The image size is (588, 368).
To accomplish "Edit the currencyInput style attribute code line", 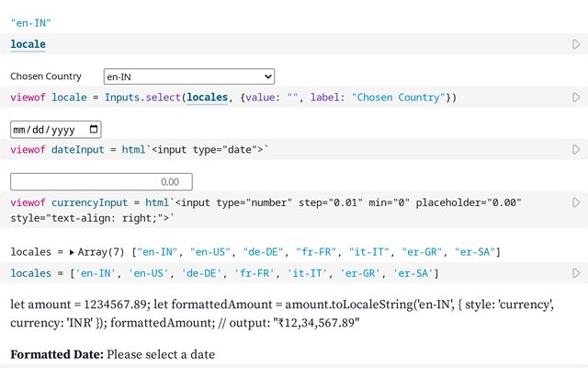I will click(92, 219).
